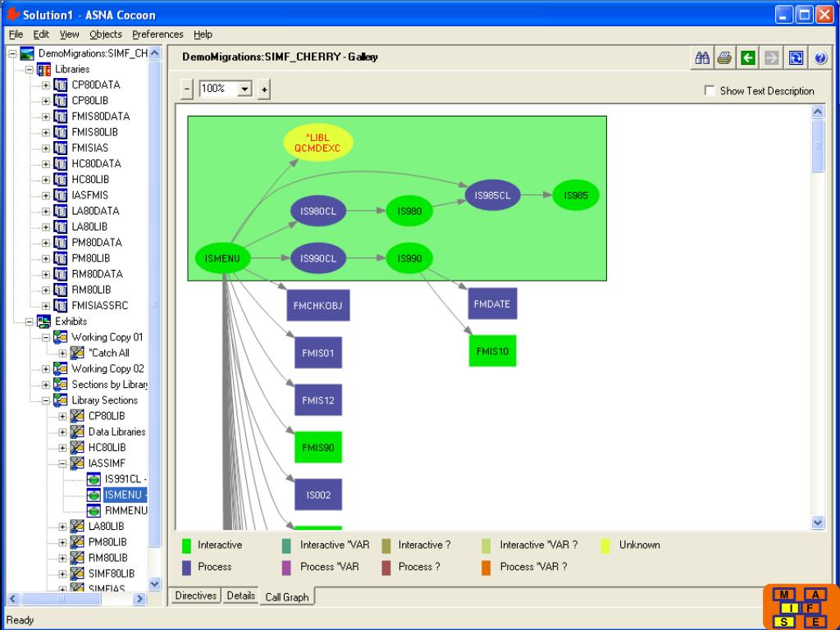
Task: Switch to the Directives tab
Action: 195,596
